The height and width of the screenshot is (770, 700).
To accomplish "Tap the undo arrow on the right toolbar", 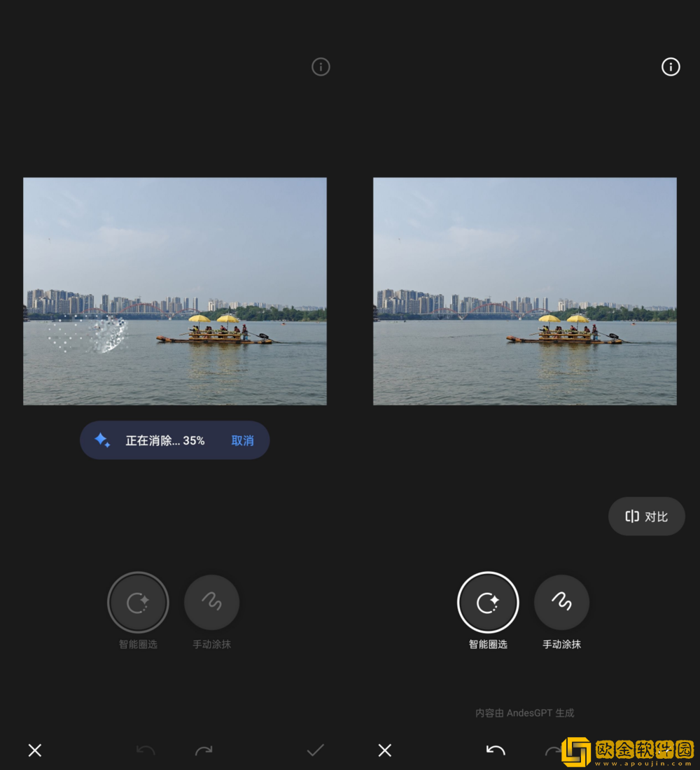I will [x=496, y=750].
